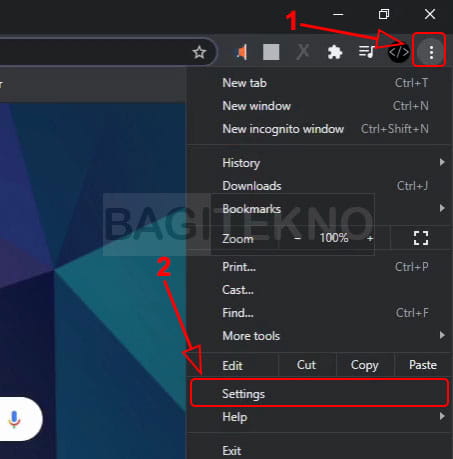The height and width of the screenshot is (459, 453).
Task: Click the gray square extension icon
Action: [x=271, y=52]
